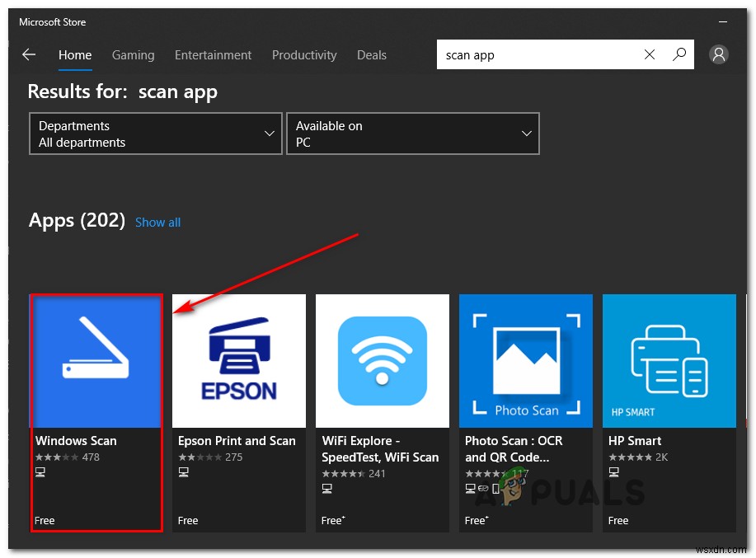Click the Show all apps link

pyautogui.click(x=157, y=223)
